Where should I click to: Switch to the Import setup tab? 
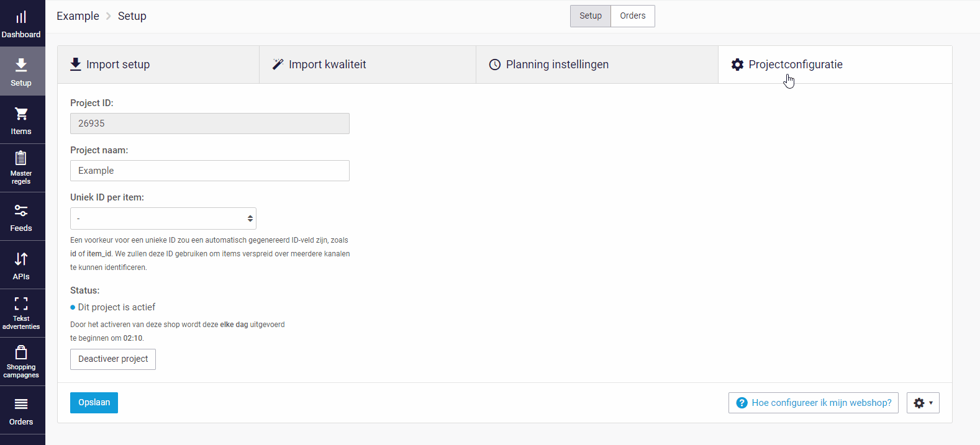[158, 65]
